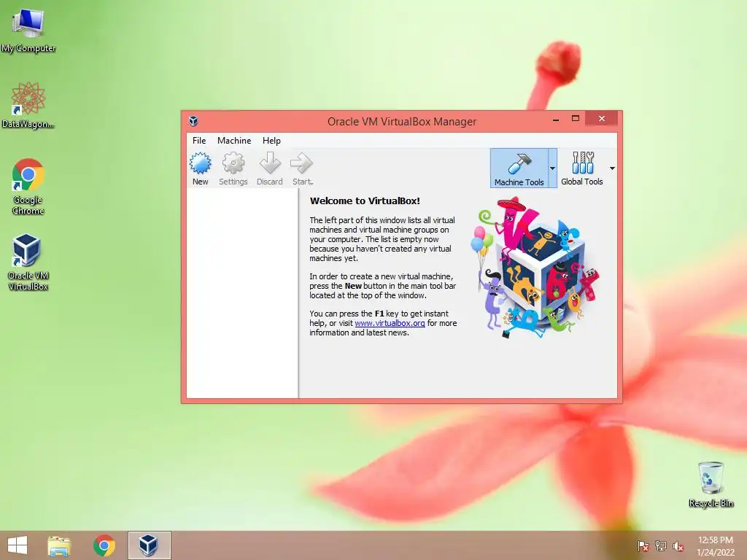Viewport: 747px width, 560px height.
Task: Select the Recycle Bin icon
Action: [711, 484]
